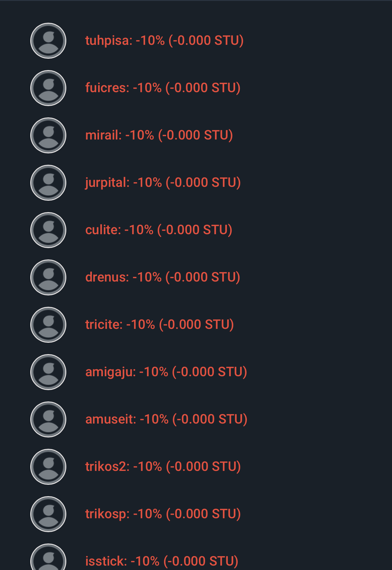Click the drenus user avatar
This screenshot has height=570, width=392.
click(48, 277)
